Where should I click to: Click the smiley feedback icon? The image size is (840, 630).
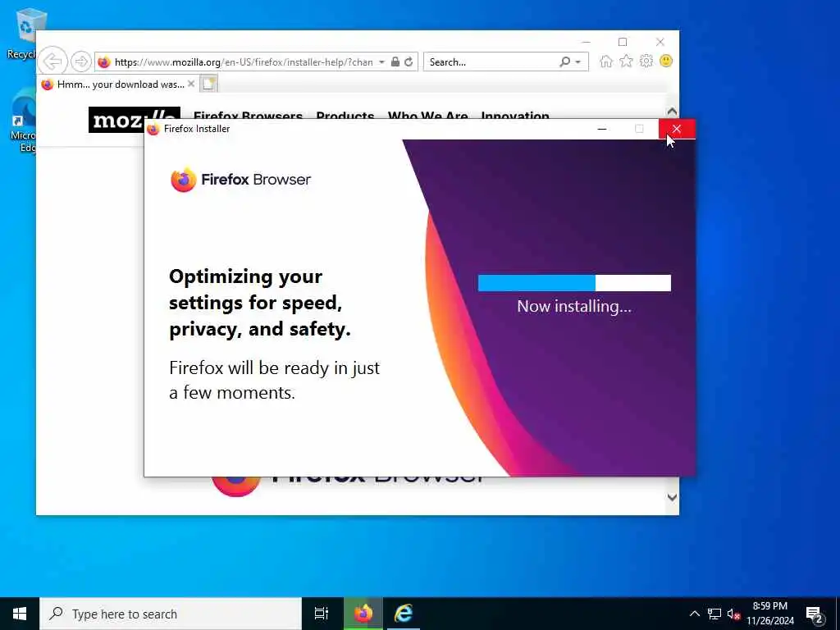[x=666, y=61]
